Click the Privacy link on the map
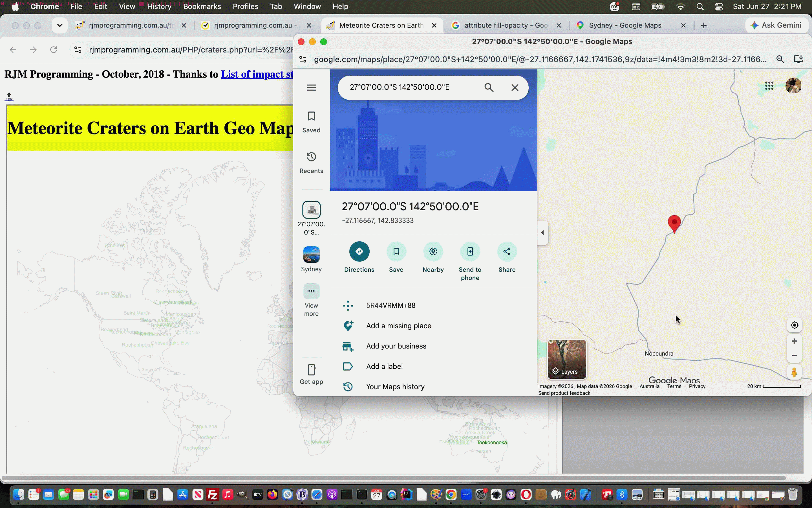This screenshot has width=812, height=508. pyautogui.click(x=697, y=386)
